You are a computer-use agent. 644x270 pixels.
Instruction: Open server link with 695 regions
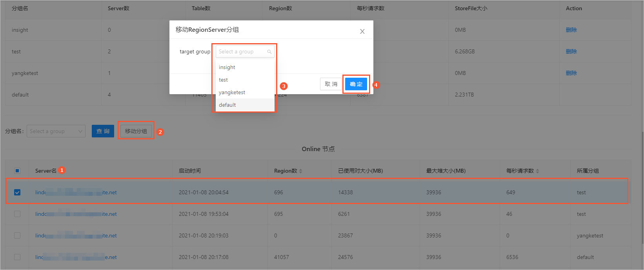(76, 214)
